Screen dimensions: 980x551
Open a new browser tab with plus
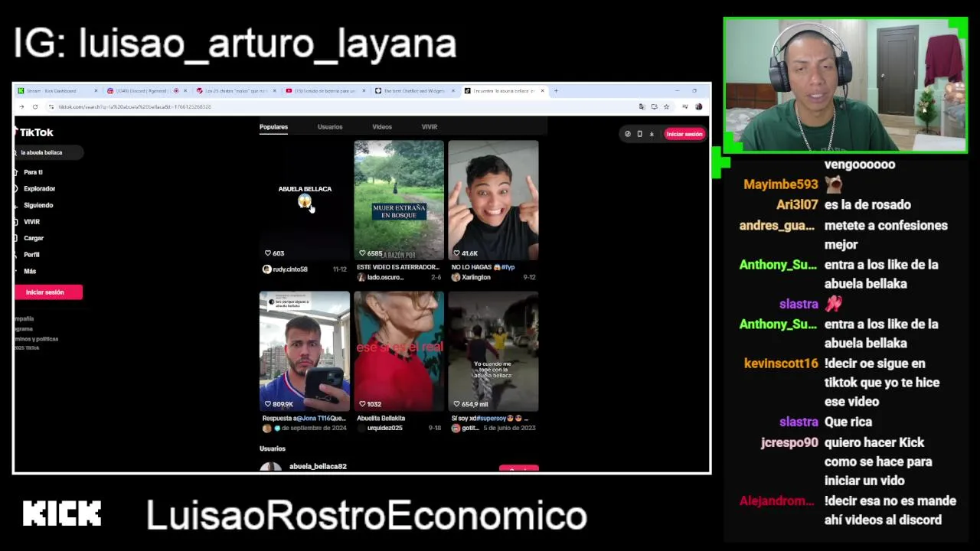coord(556,91)
